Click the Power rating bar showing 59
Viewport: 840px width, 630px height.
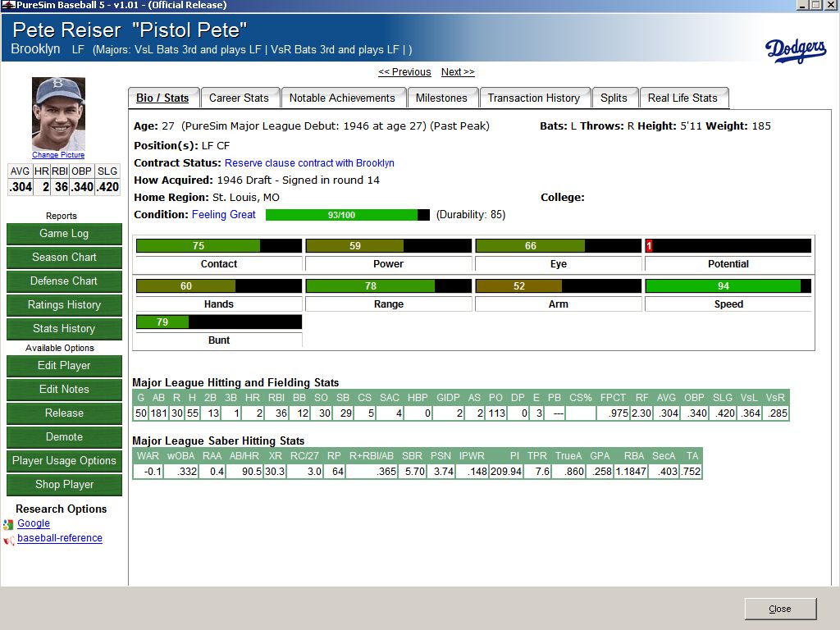pos(388,246)
